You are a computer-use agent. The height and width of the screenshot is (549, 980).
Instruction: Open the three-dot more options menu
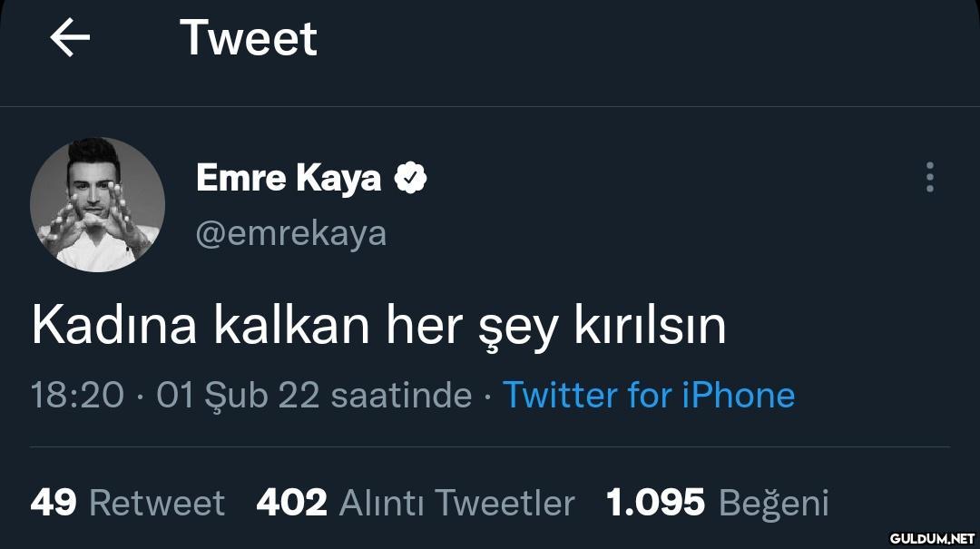coord(929,178)
